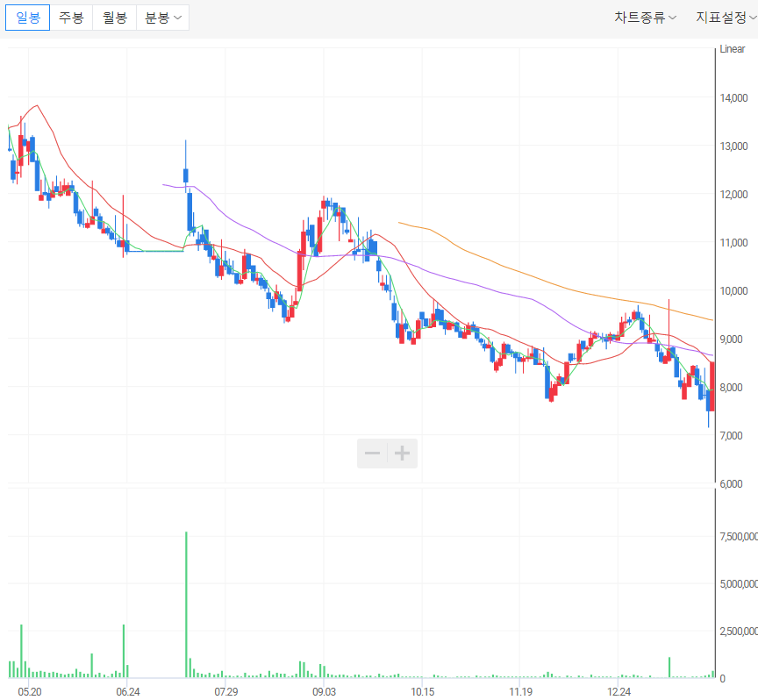Click the 11.19 date axis label
Image resolution: width=758 pixels, height=700 pixels.
pyautogui.click(x=520, y=691)
